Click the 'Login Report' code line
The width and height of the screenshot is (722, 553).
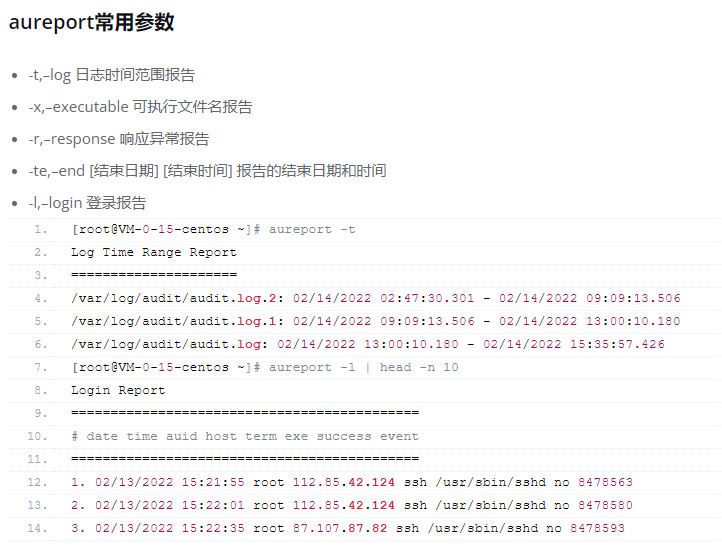click(118, 390)
